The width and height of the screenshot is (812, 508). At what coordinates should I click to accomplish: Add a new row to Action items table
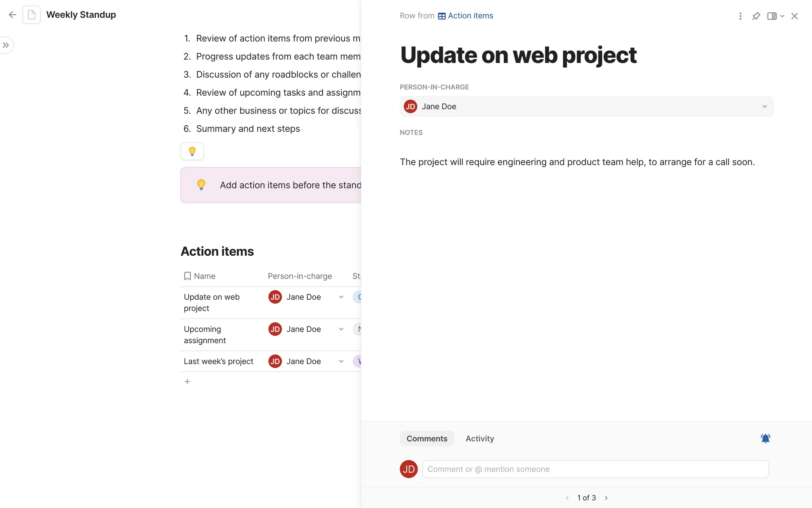[187, 381]
